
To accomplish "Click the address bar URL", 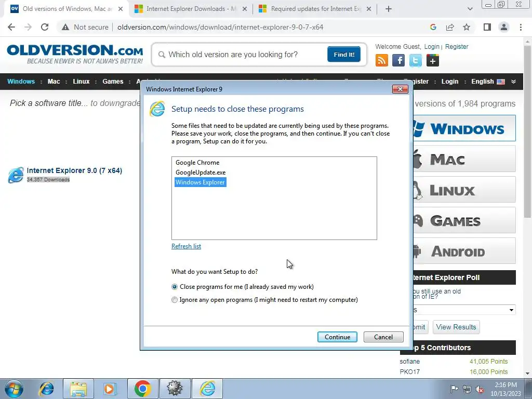I will [220, 27].
